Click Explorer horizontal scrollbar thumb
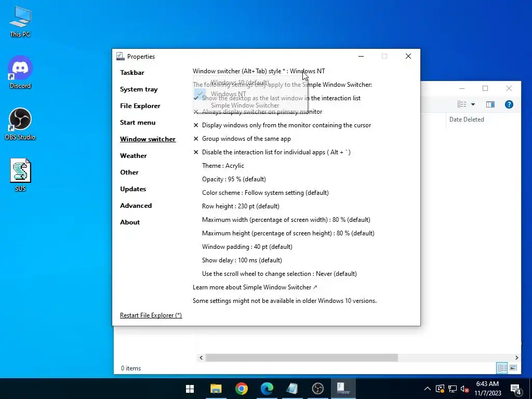The image size is (532, 399). pos(302,357)
